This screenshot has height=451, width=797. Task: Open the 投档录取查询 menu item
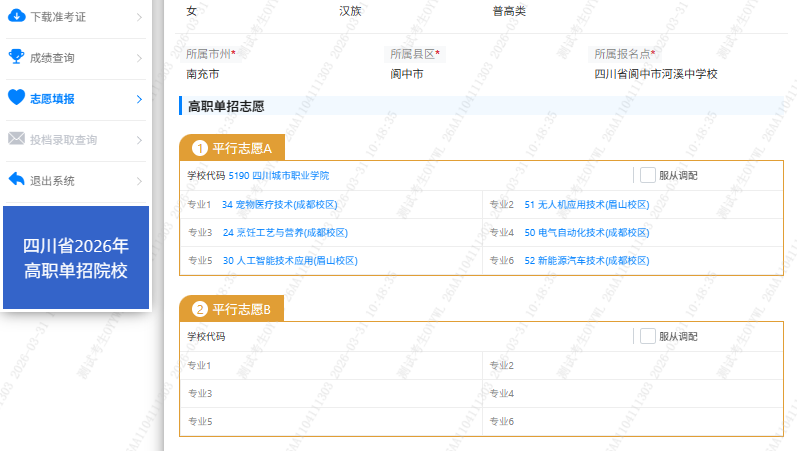click(76, 140)
